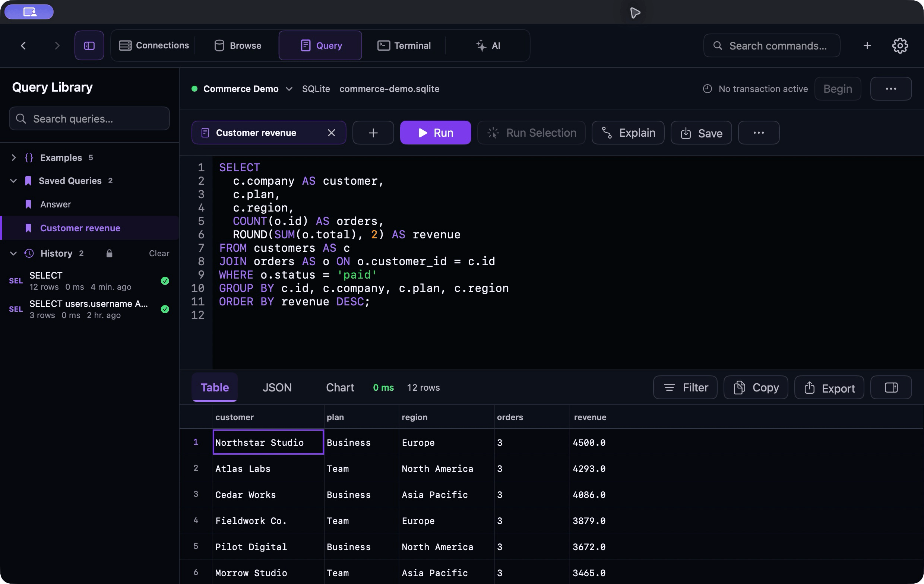This screenshot has width=924, height=584.
Task: Click the purple screen-sharing pill icon
Action: pyautogui.click(x=29, y=12)
